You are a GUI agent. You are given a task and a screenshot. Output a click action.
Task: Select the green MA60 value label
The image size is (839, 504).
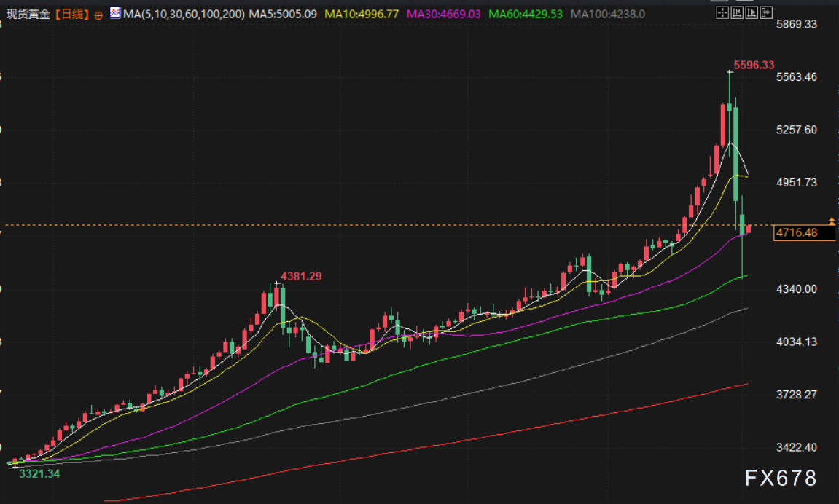(x=526, y=13)
